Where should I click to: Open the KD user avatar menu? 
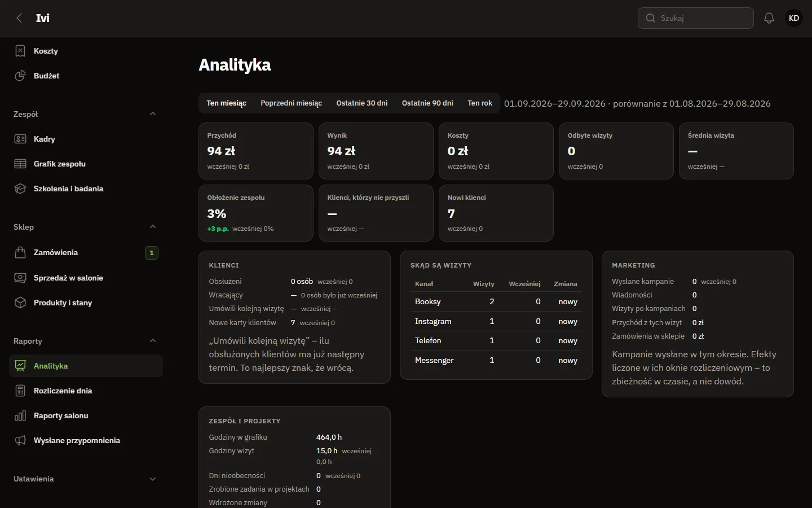click(794, 18)
